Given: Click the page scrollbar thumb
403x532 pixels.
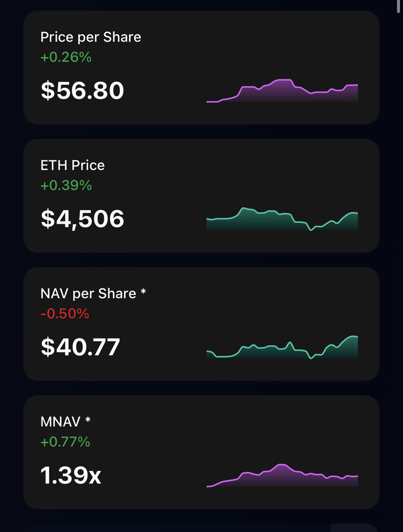Looking at the screenshot, I should 398,6.
